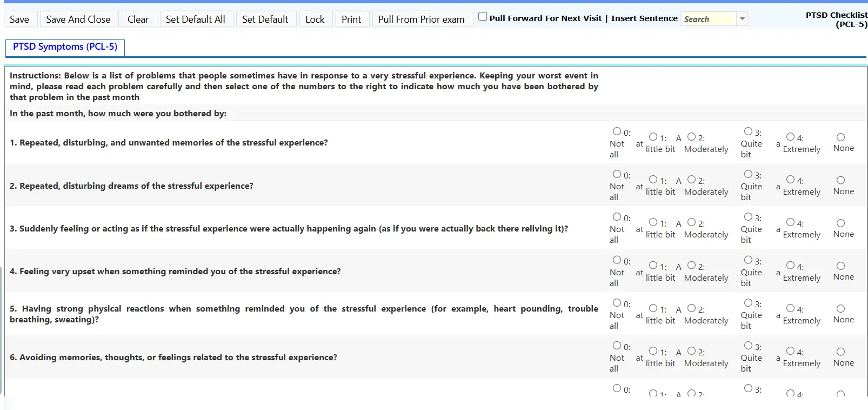Clear the form with Clear button
The width and height of the screenshot is (868, 410).
(138, 19)
